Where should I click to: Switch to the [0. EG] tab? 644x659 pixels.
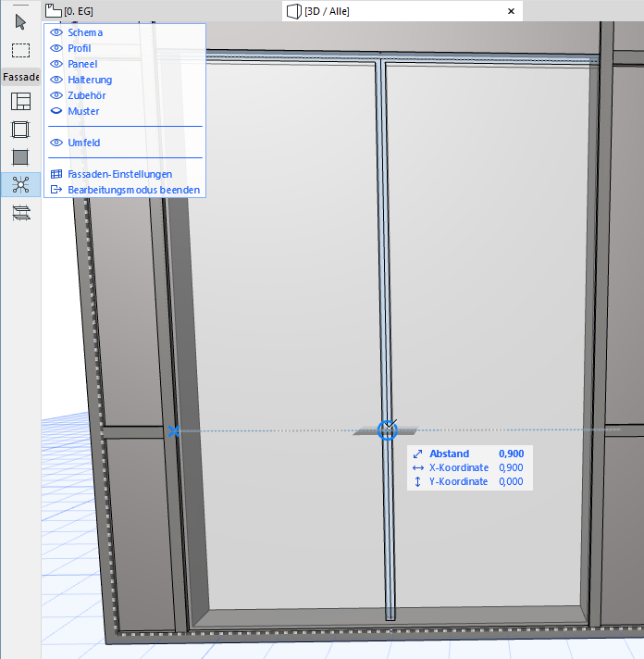79,11
